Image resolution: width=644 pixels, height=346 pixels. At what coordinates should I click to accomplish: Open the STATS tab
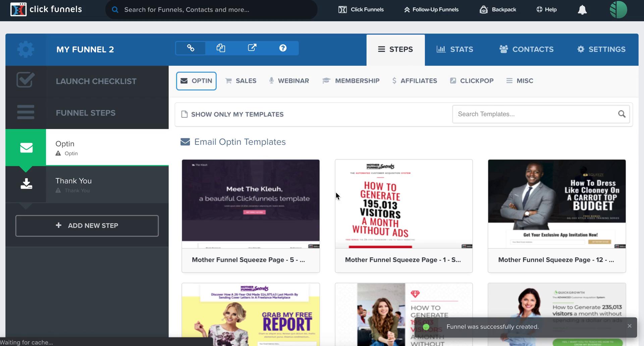tap(454, 49)
